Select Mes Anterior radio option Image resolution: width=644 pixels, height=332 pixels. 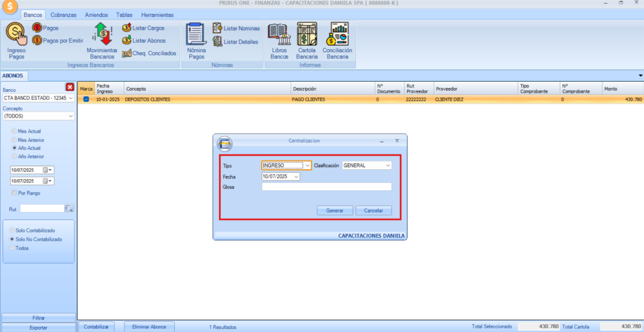14,140
